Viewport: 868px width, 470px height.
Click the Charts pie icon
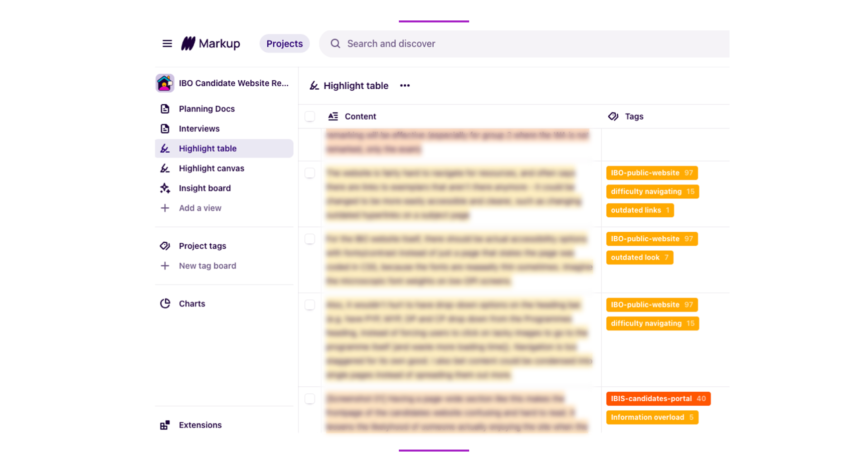[x=165, y=304]
